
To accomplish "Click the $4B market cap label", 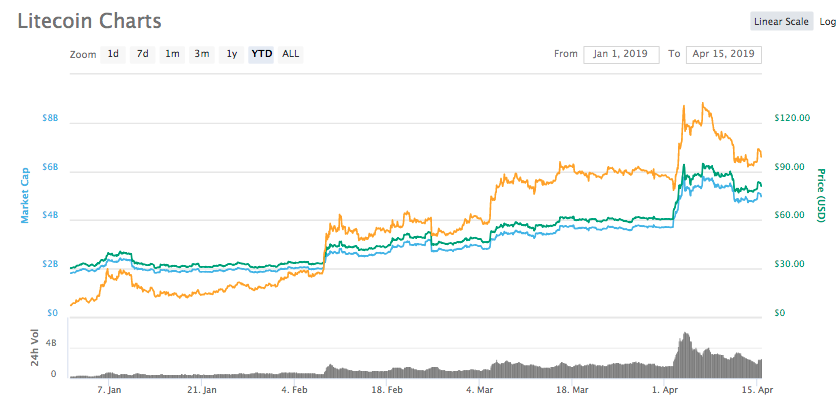I will [50, 216].
